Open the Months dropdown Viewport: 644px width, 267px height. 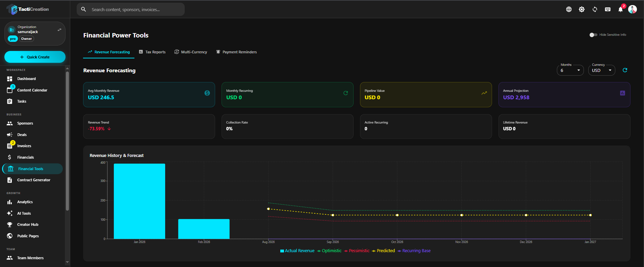click(x=570, y=70)
